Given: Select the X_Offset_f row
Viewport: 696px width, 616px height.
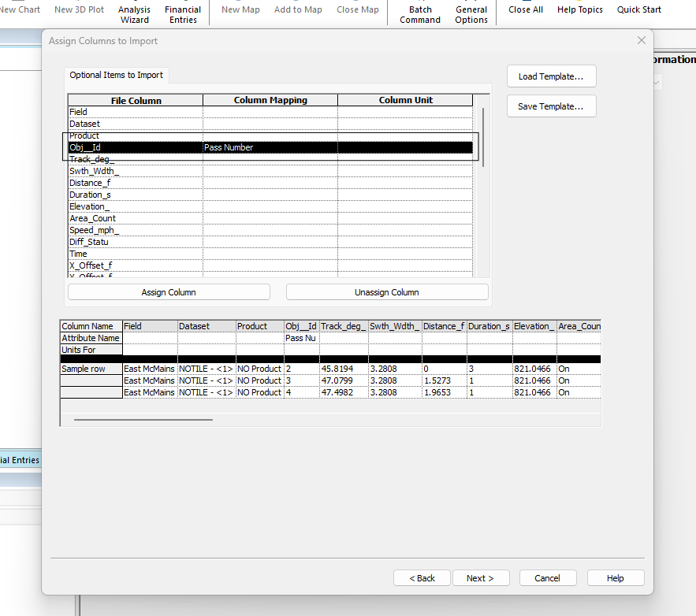Looking at the screenshot, I should tap(270, 265).
